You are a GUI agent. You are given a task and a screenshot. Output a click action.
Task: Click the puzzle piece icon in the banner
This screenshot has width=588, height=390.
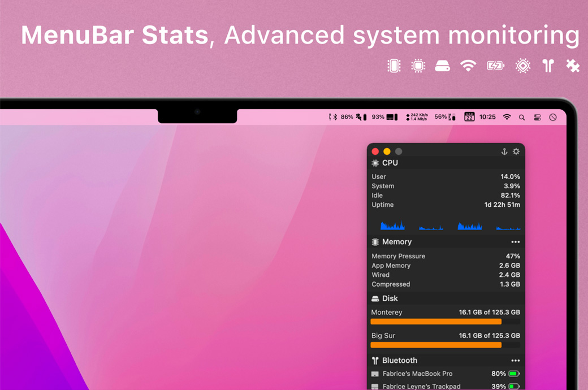tap(573, 66)
